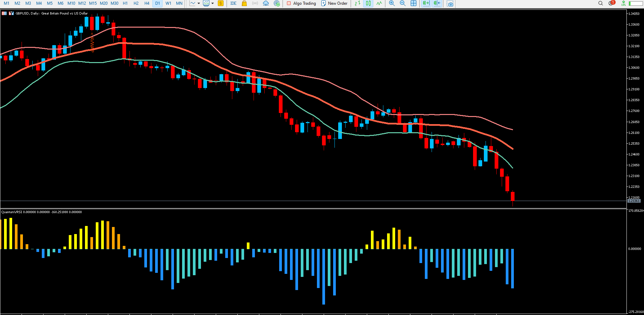Click the green LVL upgrade icon
Screen dimensions: 644x315
[623, 3]
